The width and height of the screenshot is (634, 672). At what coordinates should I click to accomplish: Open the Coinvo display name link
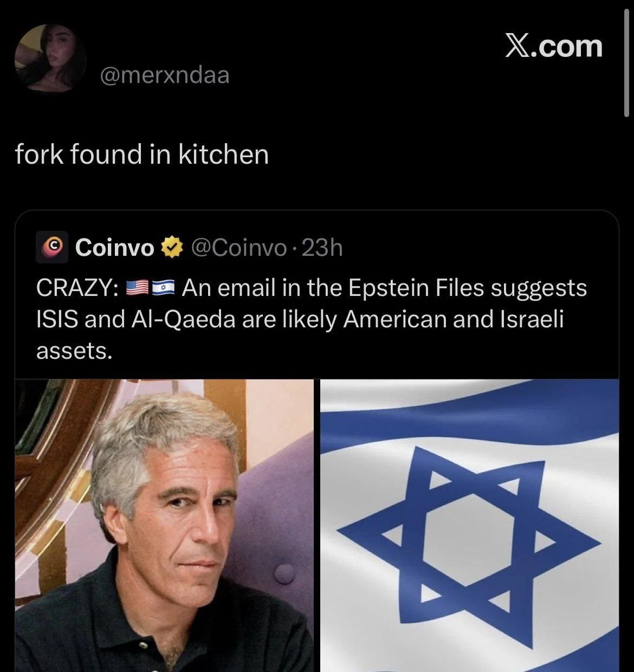click(114, 248)
